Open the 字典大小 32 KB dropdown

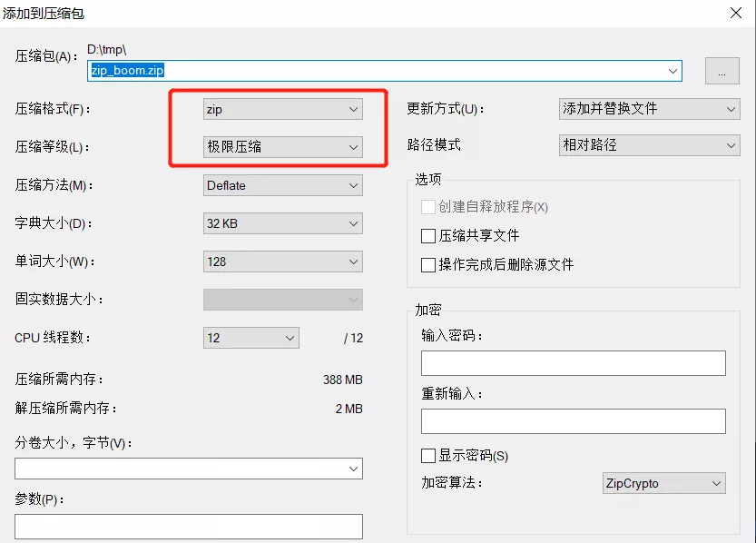[x=283, y=223]
